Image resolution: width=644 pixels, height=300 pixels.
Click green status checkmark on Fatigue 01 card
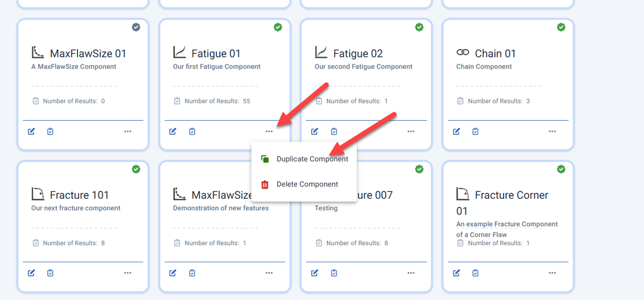pyautogui.click(x=278, y=27)
